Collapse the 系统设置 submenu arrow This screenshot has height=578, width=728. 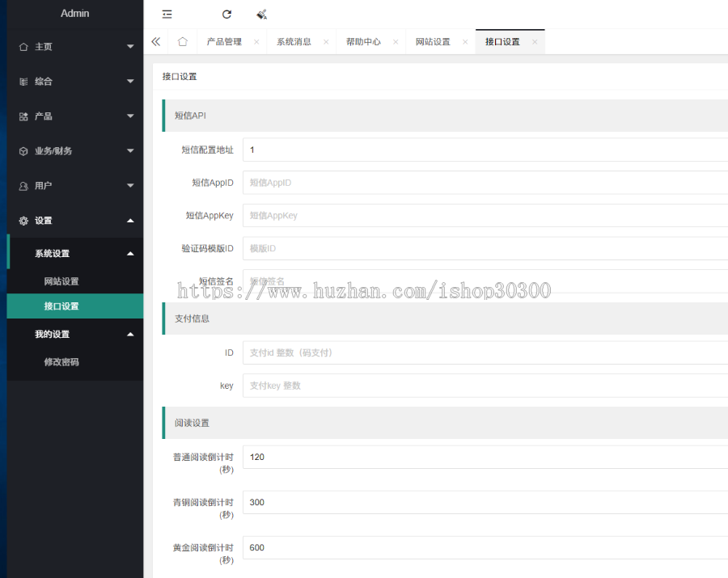(130, 254)
